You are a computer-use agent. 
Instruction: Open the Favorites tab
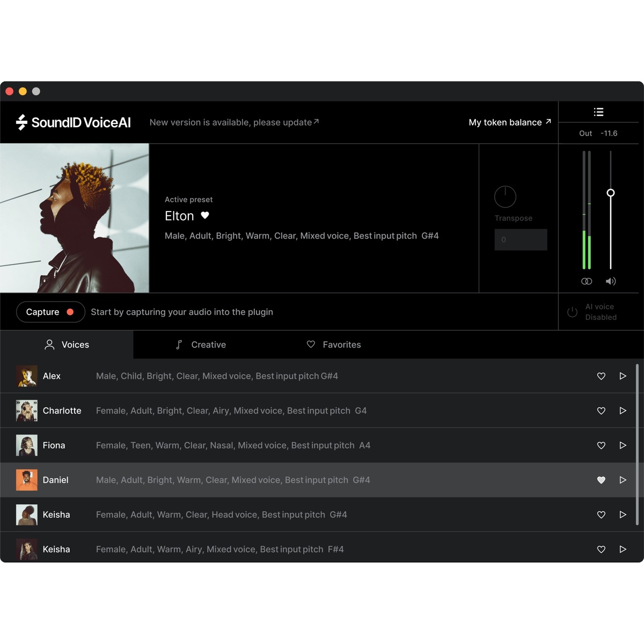point(333,345)
